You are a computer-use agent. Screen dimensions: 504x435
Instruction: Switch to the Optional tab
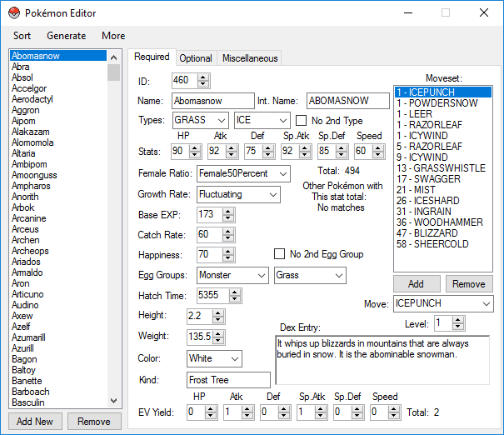coord(196,58)
